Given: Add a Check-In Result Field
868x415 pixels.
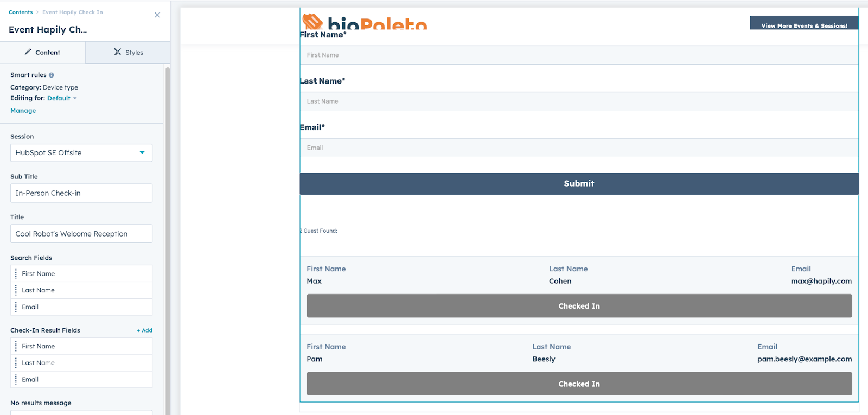Looking at the screenshot, I should [144, 330].
